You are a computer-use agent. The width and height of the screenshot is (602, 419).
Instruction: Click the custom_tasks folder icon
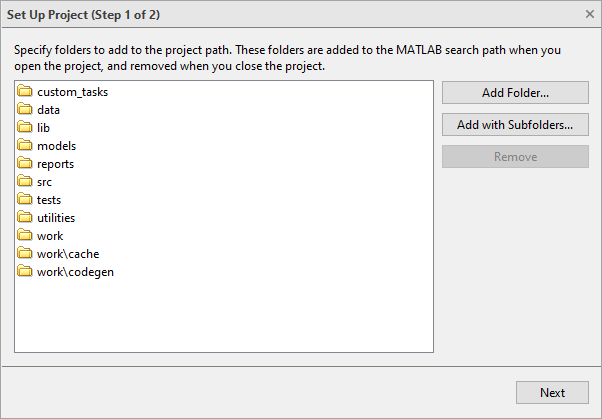pos(26,92)
